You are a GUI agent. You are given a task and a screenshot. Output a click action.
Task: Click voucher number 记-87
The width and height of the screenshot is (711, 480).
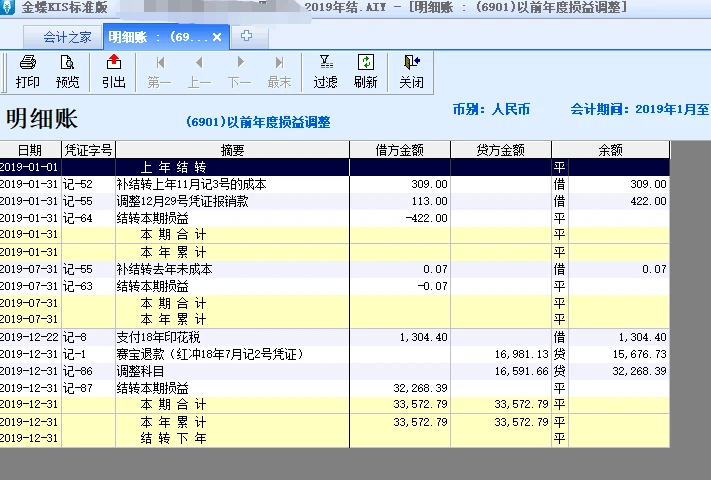tap(78, 388)
